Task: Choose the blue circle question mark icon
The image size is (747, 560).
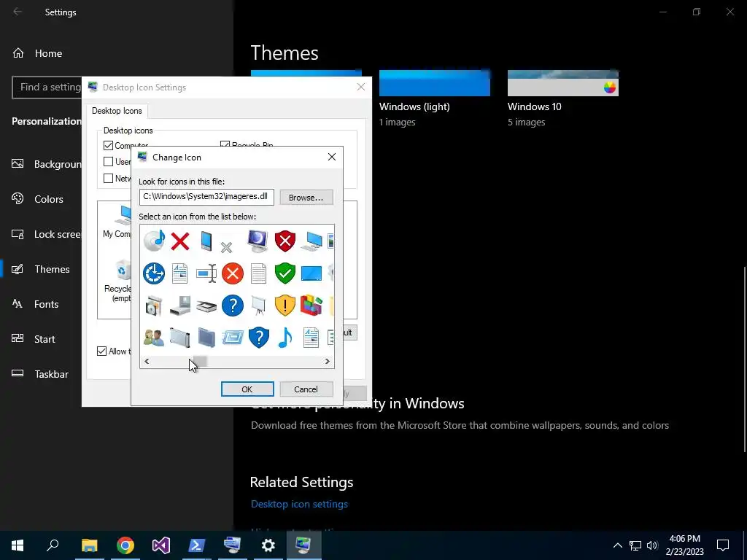Action: point(233,306)
